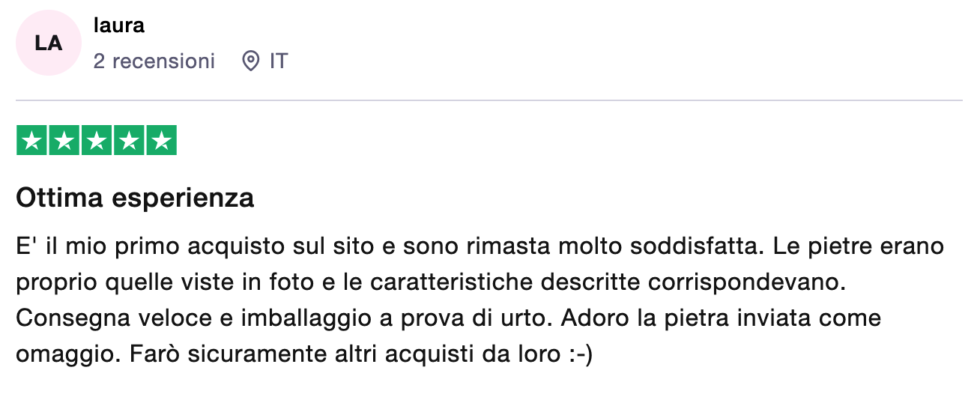Click the pink LA avatar circle
Screen dimensions: 980x394
coord(49,43)
